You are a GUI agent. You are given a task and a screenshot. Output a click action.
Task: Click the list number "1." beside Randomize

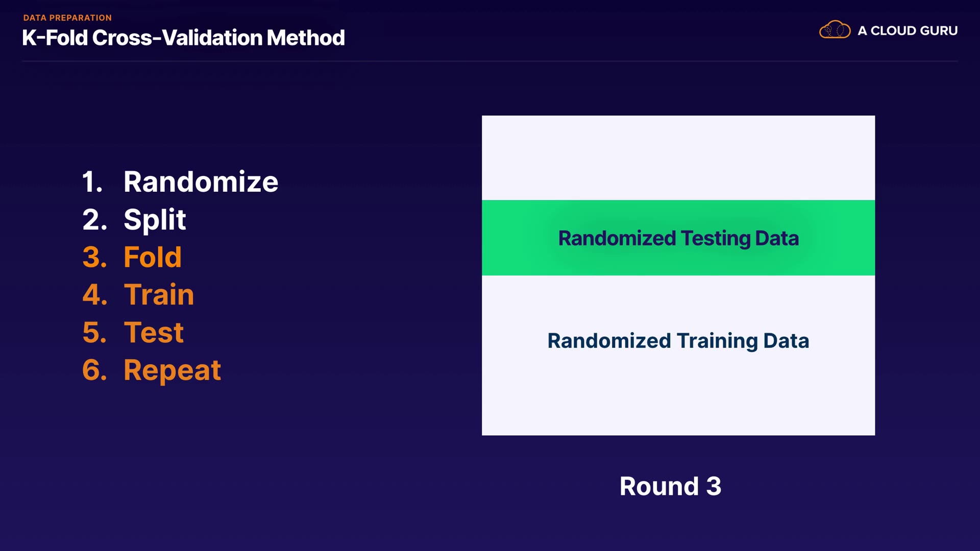coord(93,182)
